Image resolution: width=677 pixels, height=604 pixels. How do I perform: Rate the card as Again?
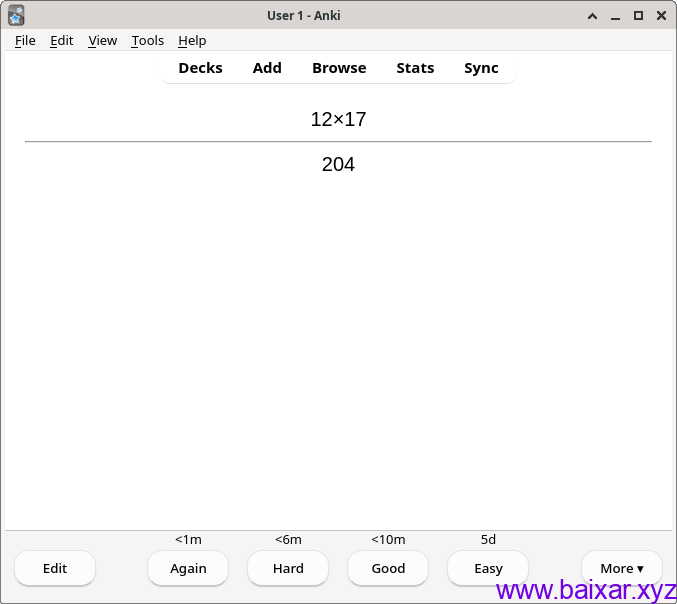(x=188, y=568)
